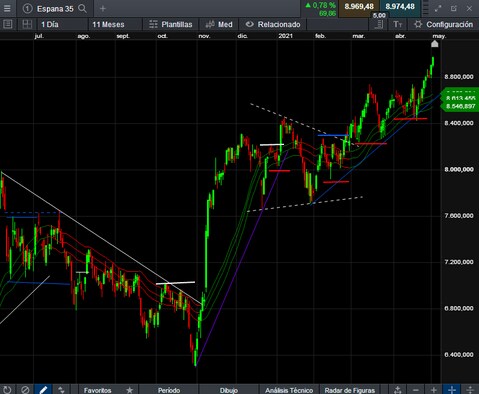
Task: Select the pencil drawing tool
Action: 43,390
